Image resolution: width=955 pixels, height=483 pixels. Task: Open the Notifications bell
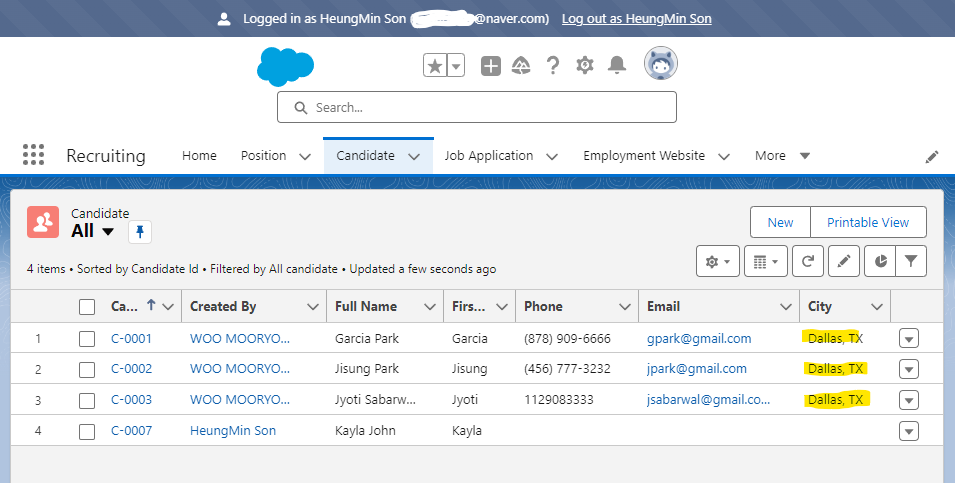pos(617,65)
